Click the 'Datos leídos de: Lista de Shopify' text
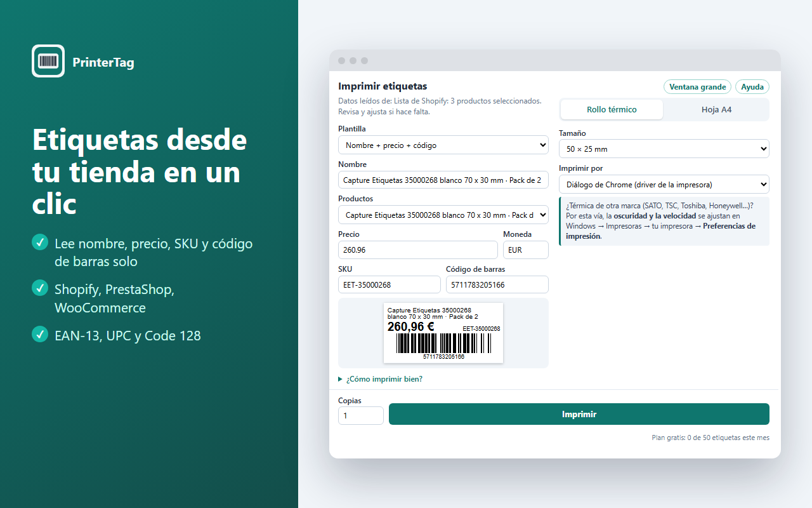This screenshot has height=508, width=812. (440, 106)
